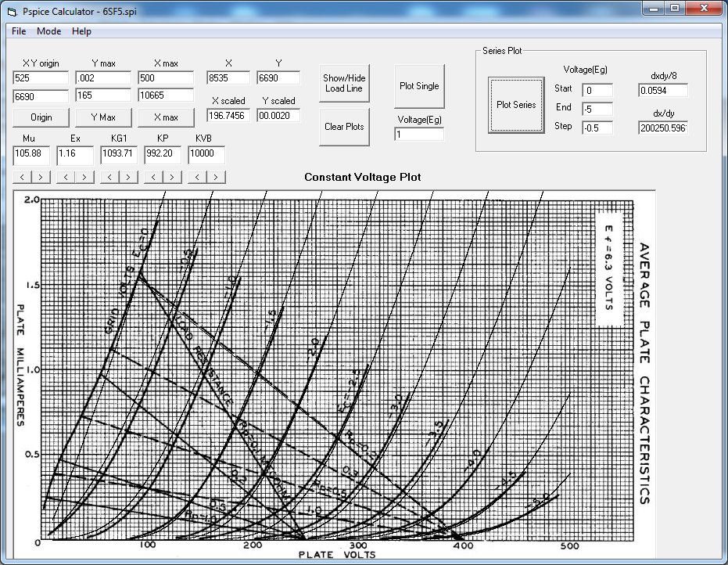Decrease KP with left arrow
This screenshot has width=728, height=565.
pos(153,177)
